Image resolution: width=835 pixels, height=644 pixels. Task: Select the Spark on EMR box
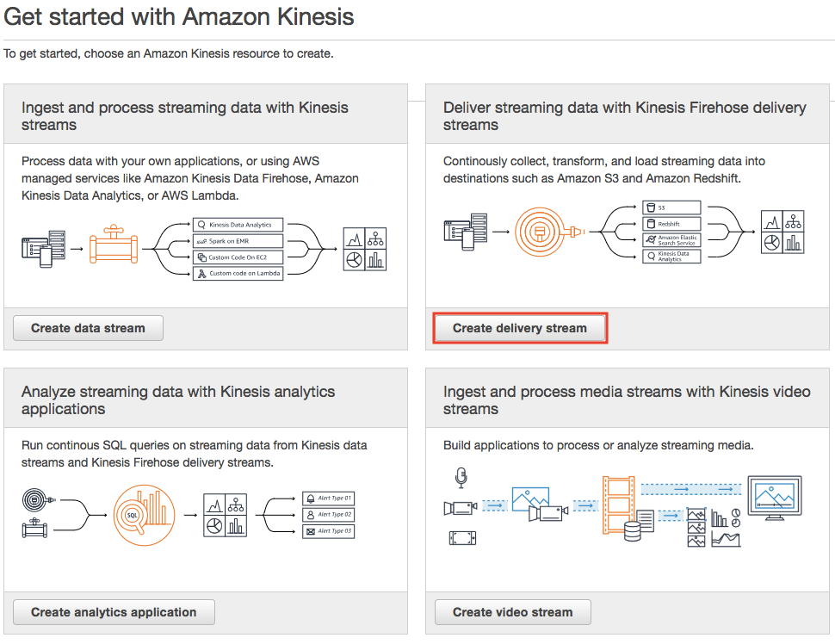pos(239,241)
